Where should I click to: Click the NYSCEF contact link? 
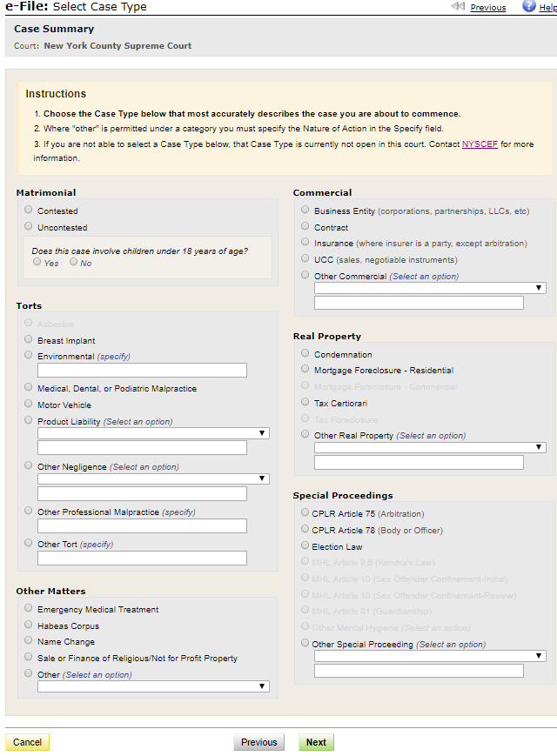(x=480, y=144)
